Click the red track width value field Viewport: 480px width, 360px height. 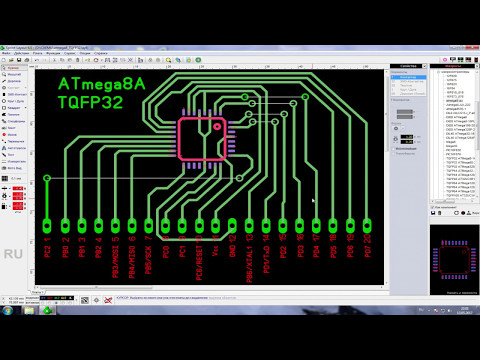18,188
